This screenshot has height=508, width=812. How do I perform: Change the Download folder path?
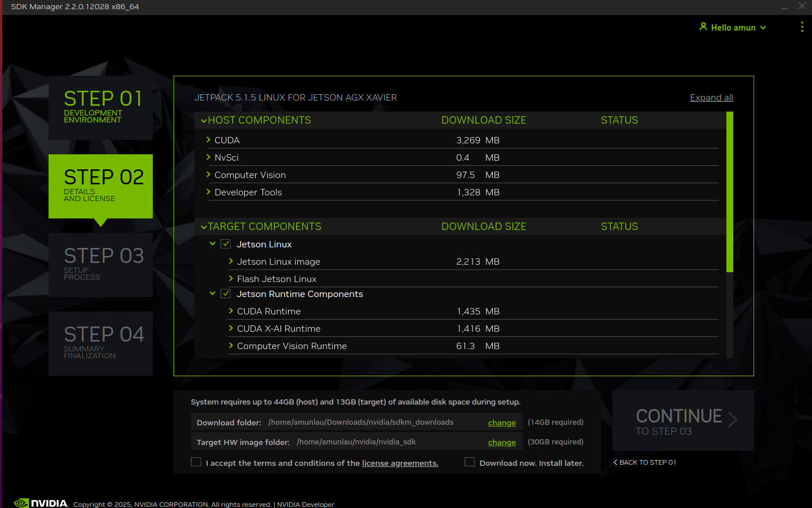(x=502, y=422)
